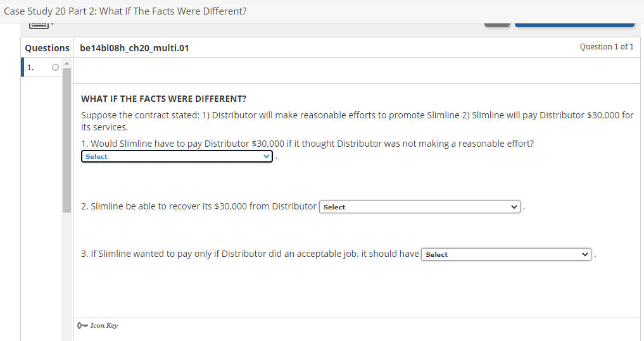
Task: Click the 'WHAT IF THE FACTS WERE DIFFERENT?' heading
Action: point(163,99)
